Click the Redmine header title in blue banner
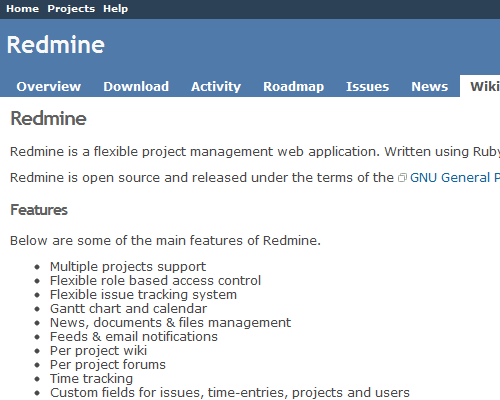Viewport: 500px width, 400px height. click(x=56, y=45)
